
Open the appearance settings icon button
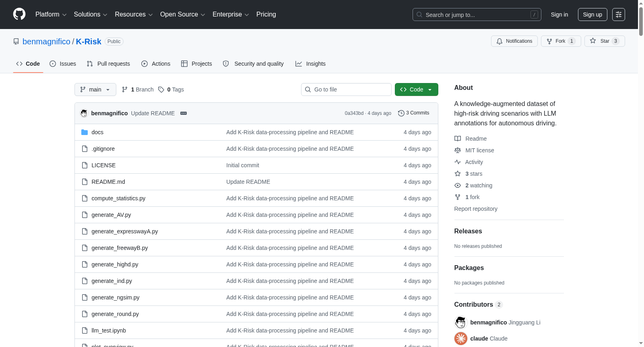pos(619,15)
